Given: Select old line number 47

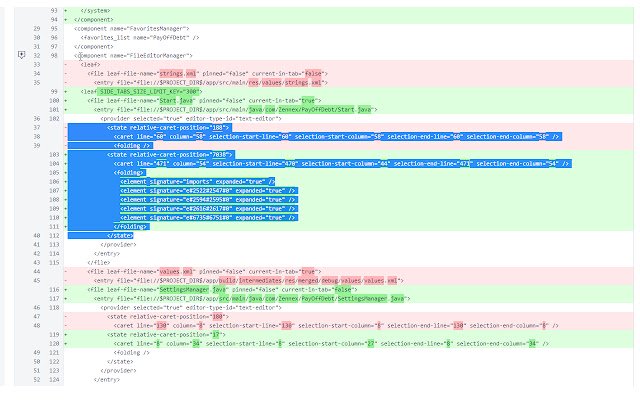Looking at the screenshot, I should (37, 316).
